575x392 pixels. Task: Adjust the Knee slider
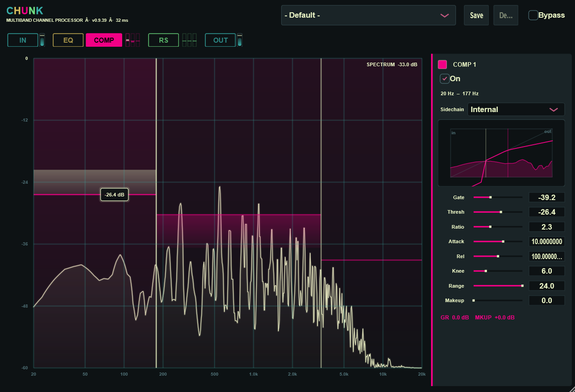click(x=498, y=271)
